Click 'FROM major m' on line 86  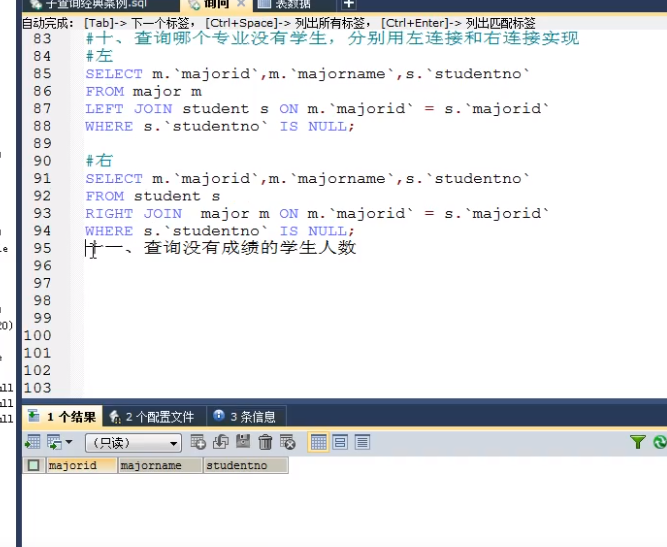tap(143, 91)
